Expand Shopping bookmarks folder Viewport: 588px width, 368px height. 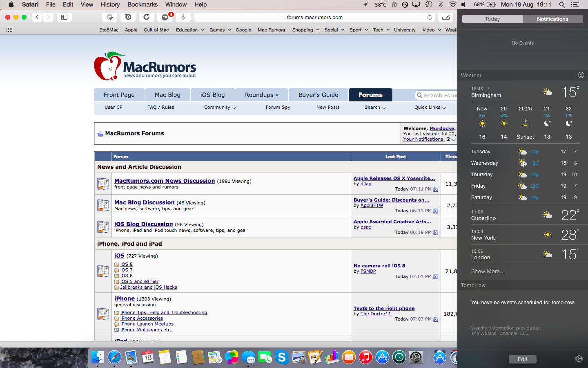coord(306,30)
